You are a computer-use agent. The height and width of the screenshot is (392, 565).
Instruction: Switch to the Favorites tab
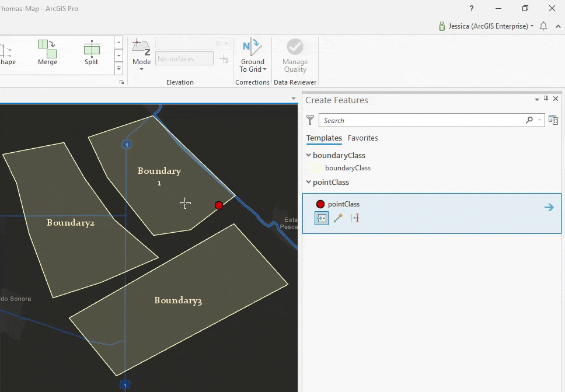tap(362, 138)
